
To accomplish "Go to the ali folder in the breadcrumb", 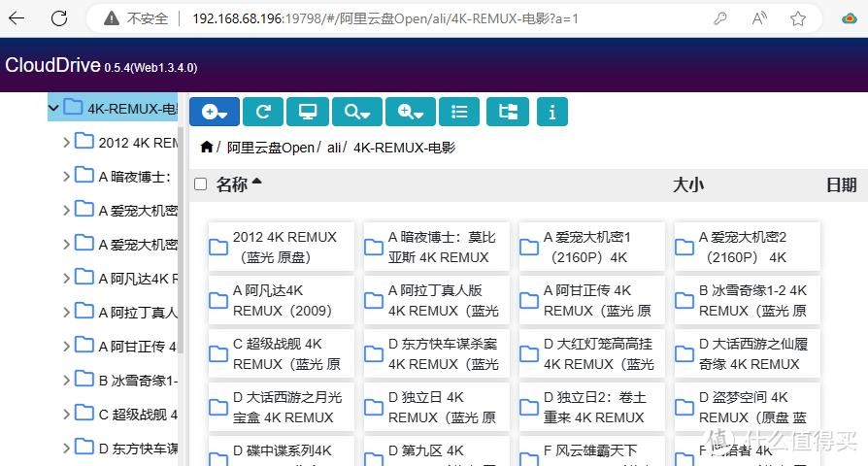I will coord(333,148).
